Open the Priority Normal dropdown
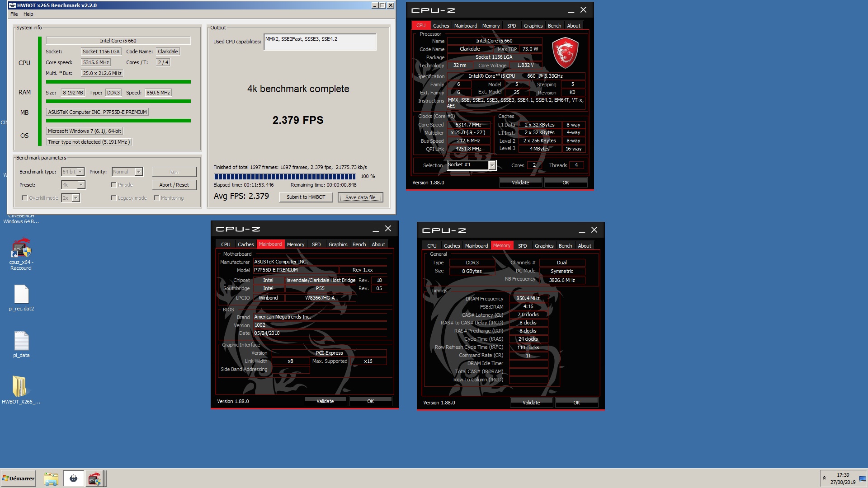Viewport: 868px width, 488px height. point(127,172)
